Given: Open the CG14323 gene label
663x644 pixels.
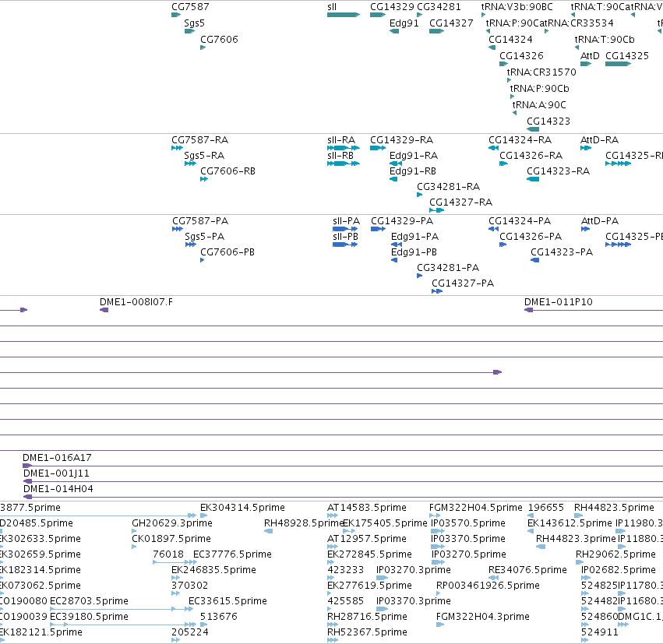Looking at the screenshot, I should pos(548,121).
